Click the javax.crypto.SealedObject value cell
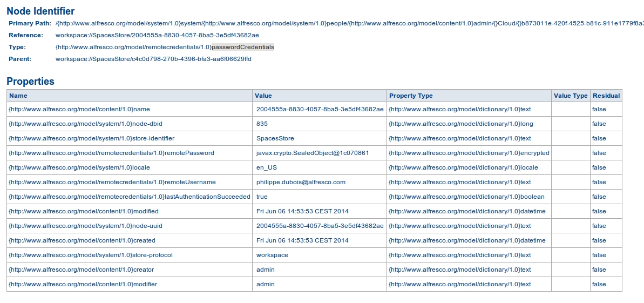644x303 pixels. tap(320, 153)
